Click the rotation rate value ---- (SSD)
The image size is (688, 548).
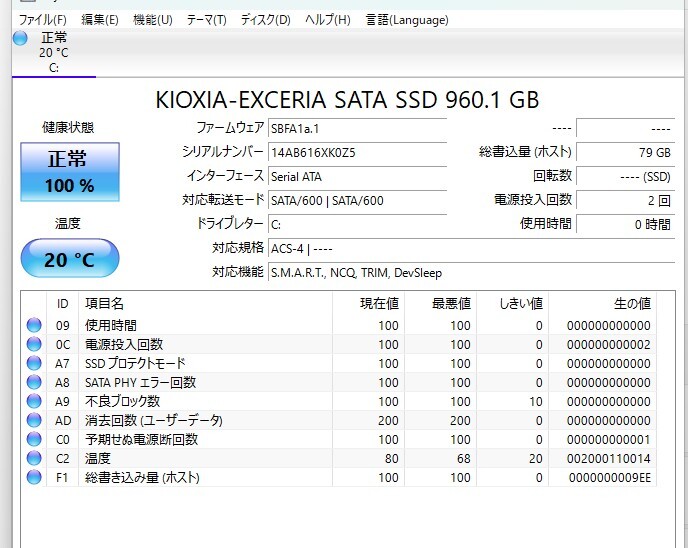(x=625, y=176)
